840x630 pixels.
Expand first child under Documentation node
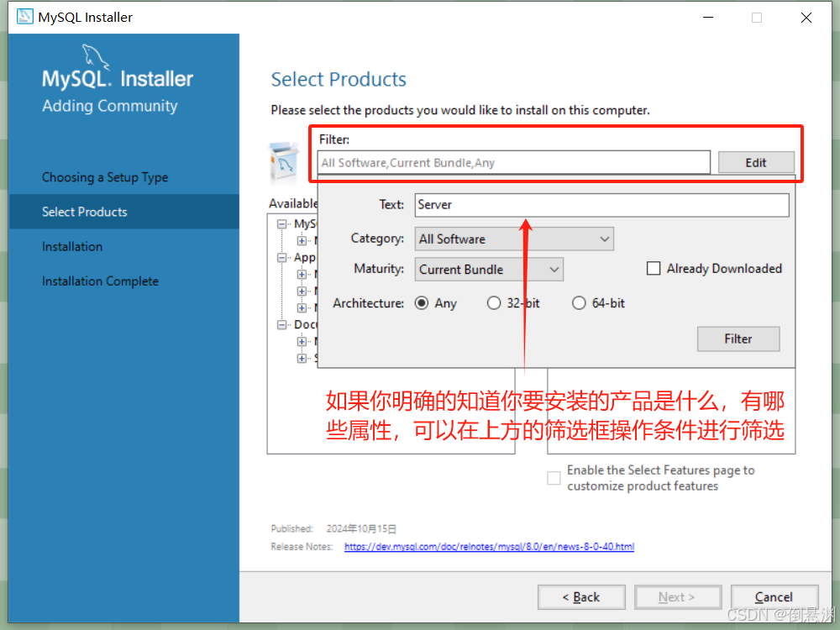(302, 341)
